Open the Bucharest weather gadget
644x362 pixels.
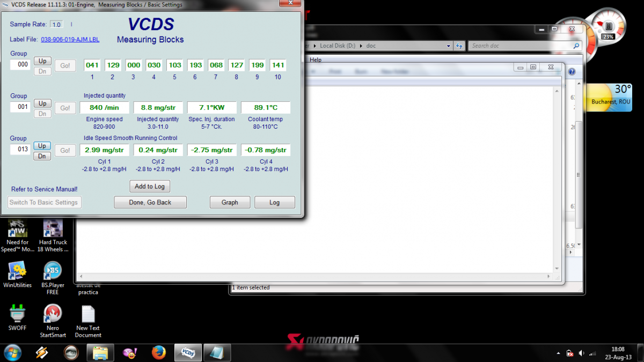coord(610,97)
